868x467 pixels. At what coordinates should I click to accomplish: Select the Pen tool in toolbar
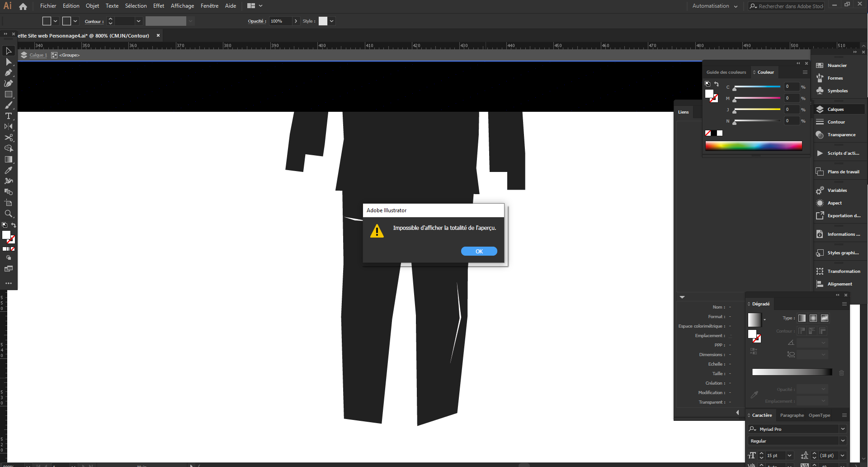pyautogui.click(x=9, y=72)
